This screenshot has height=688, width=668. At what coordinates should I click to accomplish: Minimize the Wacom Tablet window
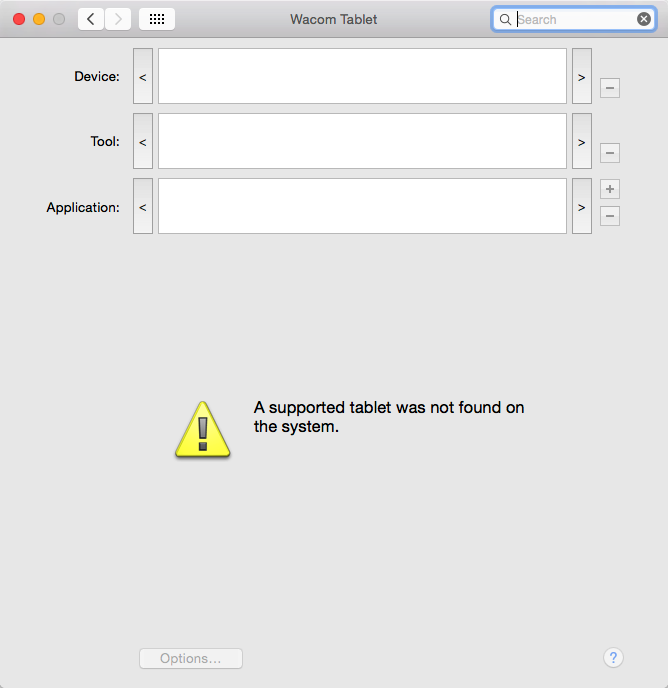coord(39,19)
